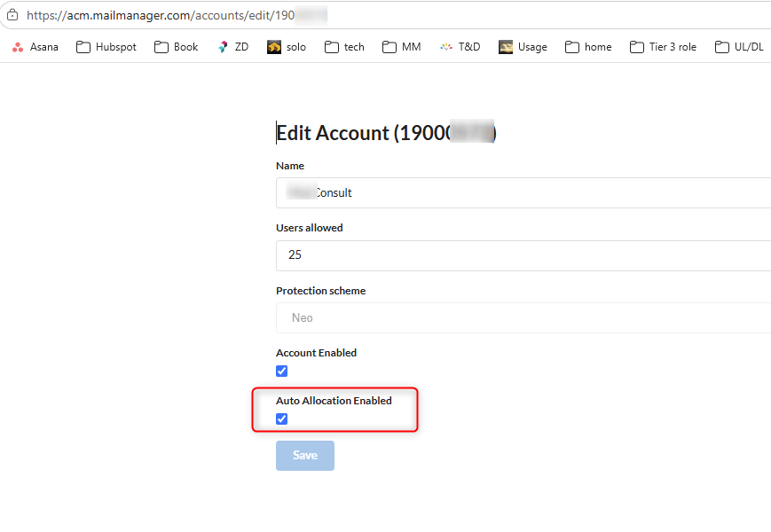Viewport: 771px width, 532px height.
Task: Open the Tier 3 role bookmarks folder
Action: 663,47
